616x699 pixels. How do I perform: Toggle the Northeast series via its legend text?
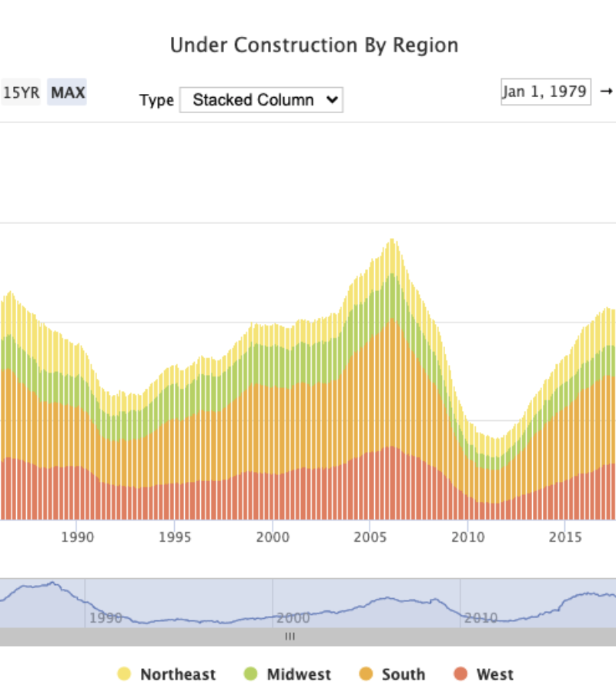tap(178, 674)
